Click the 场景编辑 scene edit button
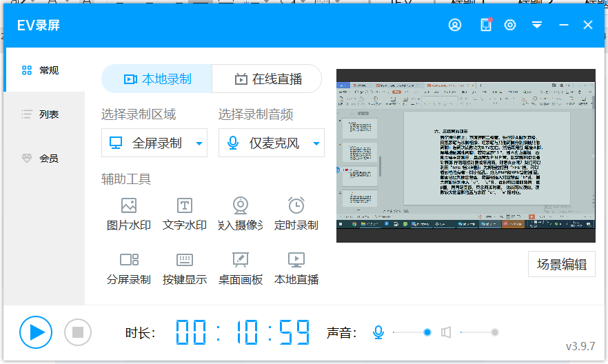The image size is (608, 364). point(561,264)
